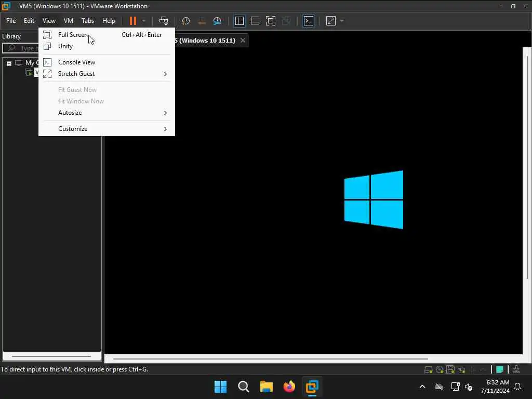Open the Edit menu

point(29,21)
